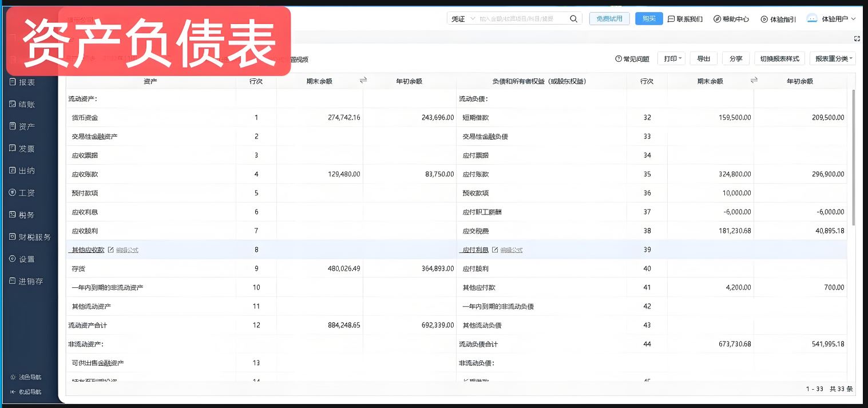Open the 打印 dropdown
Viewport: 868px width, 408px height.
click(671, 58)
